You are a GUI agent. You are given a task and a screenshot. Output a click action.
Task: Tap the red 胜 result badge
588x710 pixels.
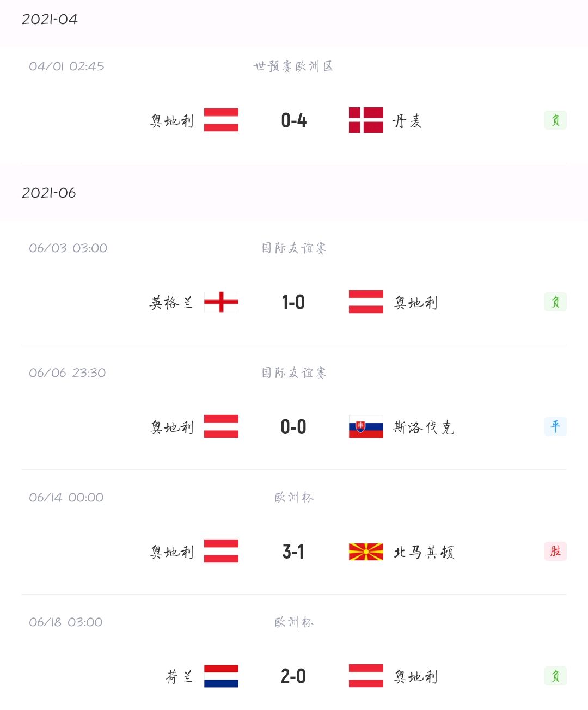pos(555,551)
